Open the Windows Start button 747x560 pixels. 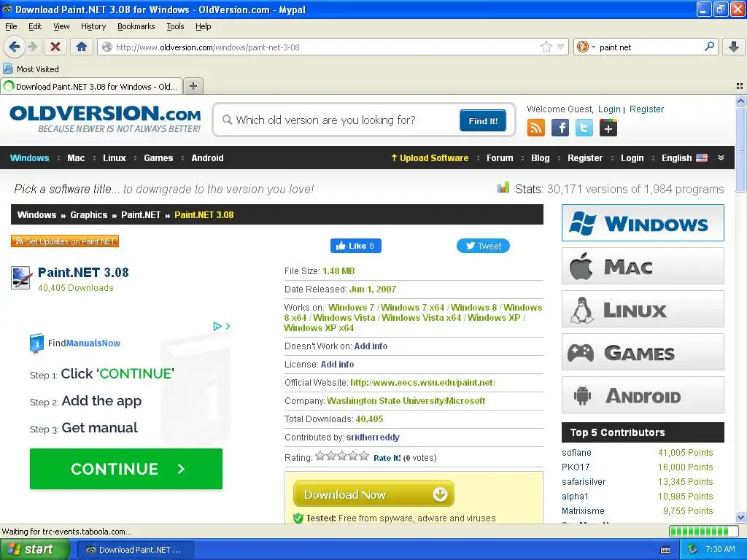[x=34, y=550]
